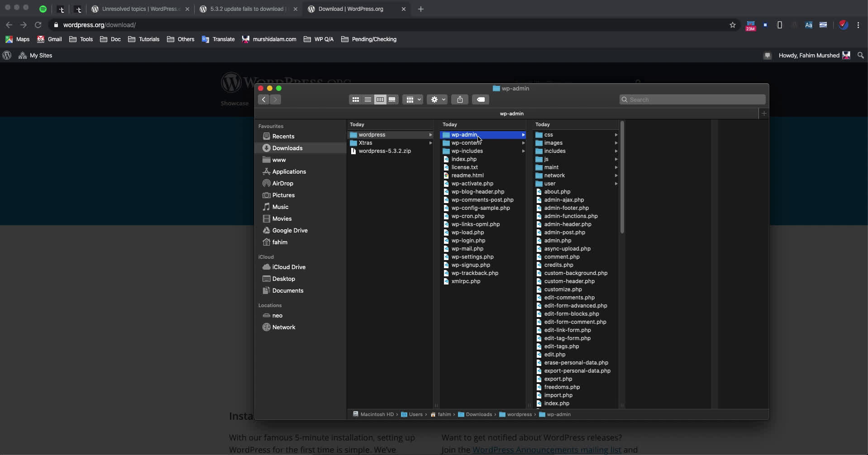
Task: Go back in Finder navigation
Action: (264, 100)
